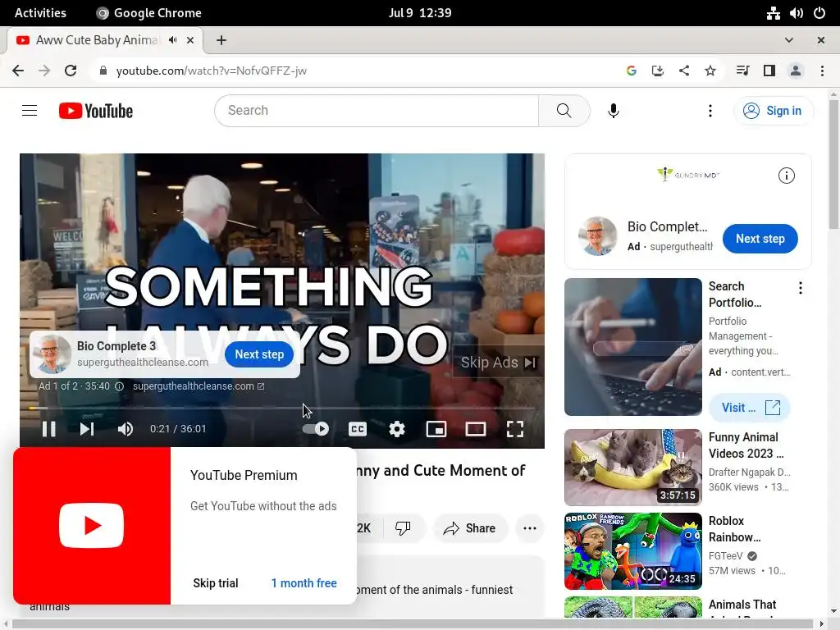Expand tab search dropdown arrow

pyautogui.click(x=789, y=40)
